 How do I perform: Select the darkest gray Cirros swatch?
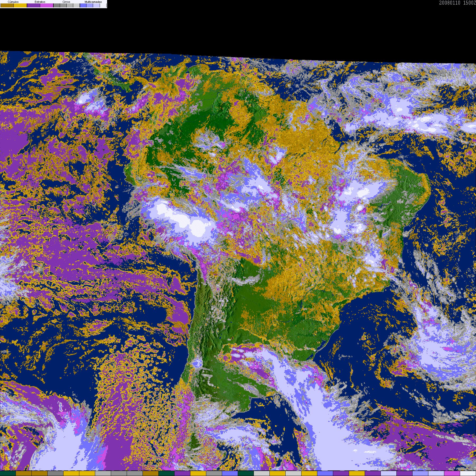click(x=57, y=5)
